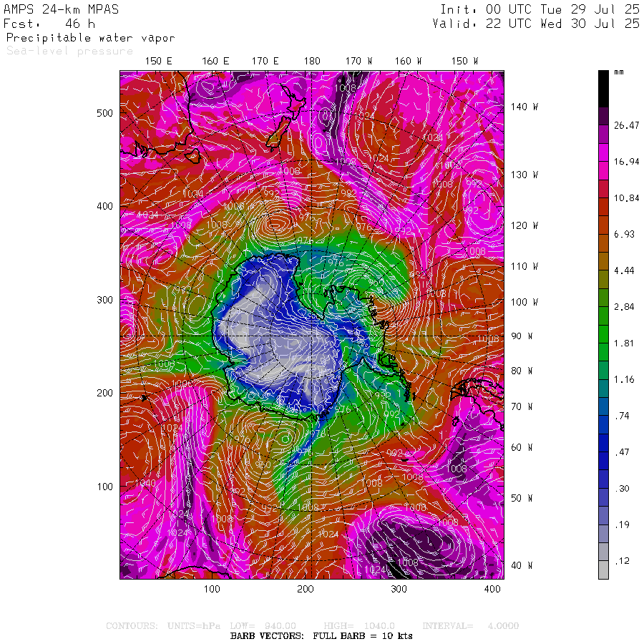The height and width of the screenshot is (644, 644).
Task: Click the '.19' color scale value
Action: (x=622, y=525)
